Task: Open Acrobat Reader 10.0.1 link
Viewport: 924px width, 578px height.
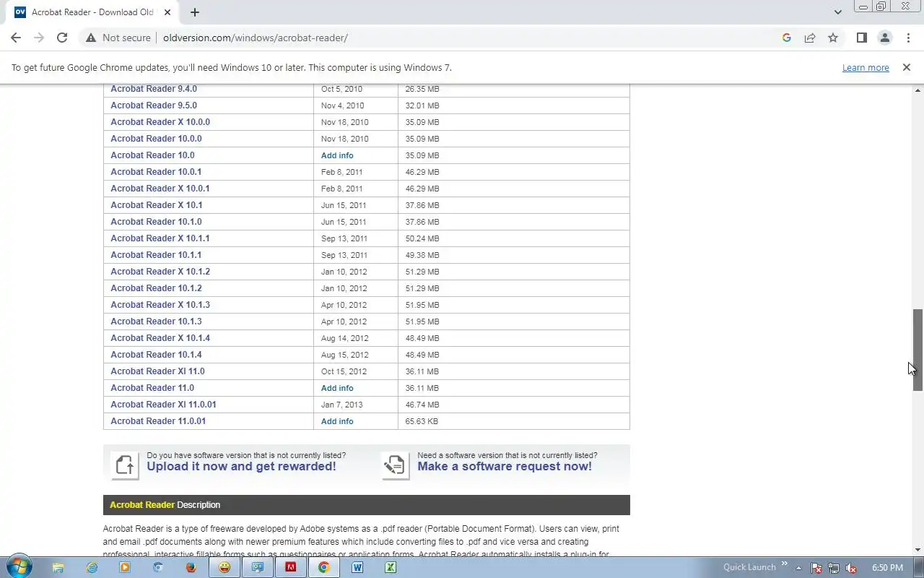Action: (156, 172)
